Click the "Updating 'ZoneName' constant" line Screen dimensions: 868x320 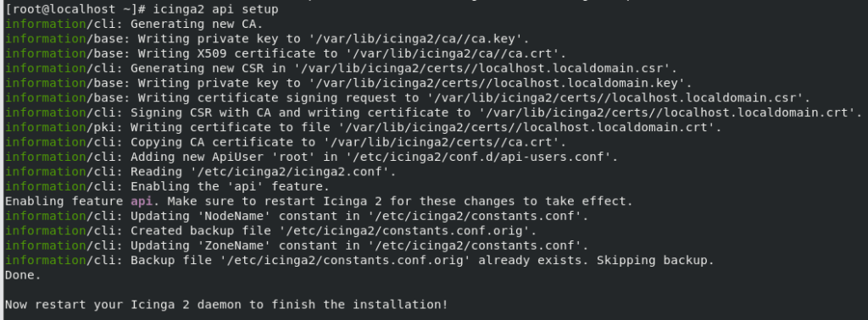[297, 246]
